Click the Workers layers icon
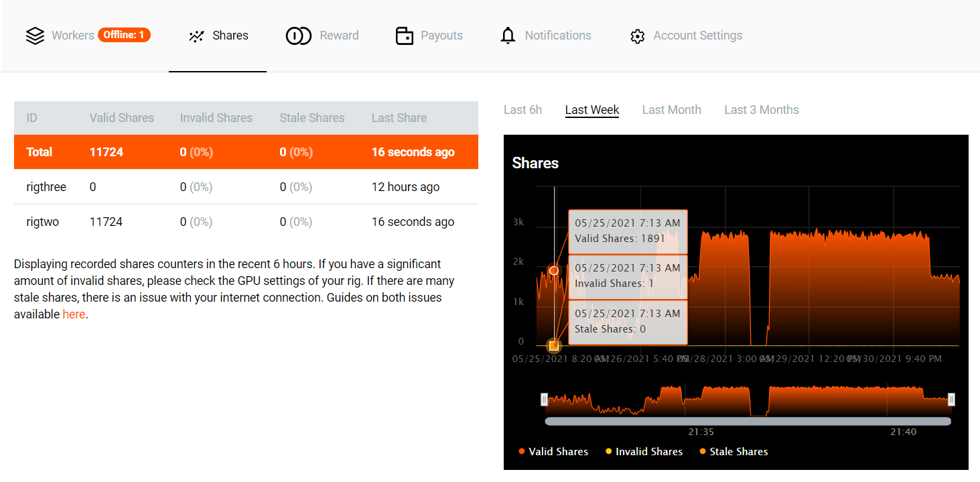The height and width of the screenshot is (482, 980). tap(35, 36)
